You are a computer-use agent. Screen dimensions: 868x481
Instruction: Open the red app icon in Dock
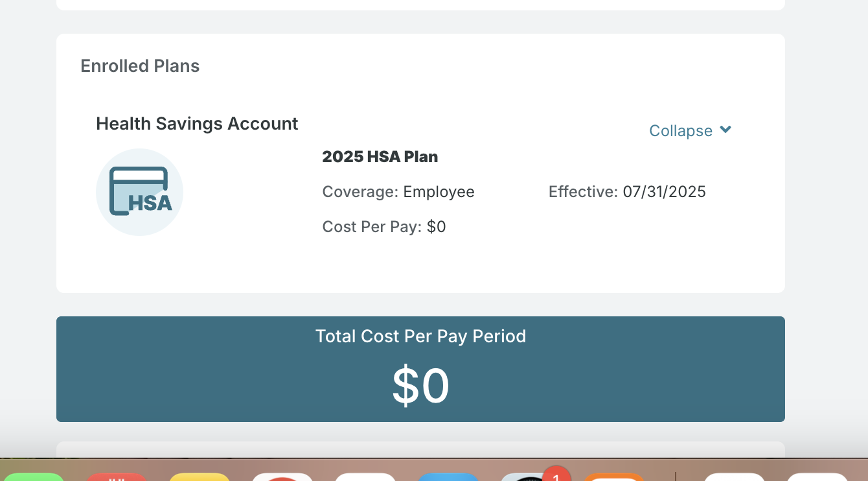(117, 477)
